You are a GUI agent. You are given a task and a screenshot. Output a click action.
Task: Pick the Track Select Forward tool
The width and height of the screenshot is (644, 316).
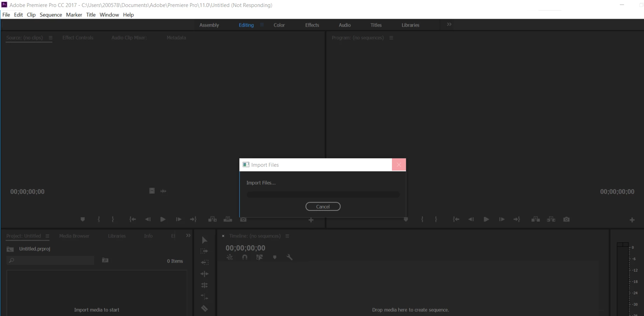[204, 251]
